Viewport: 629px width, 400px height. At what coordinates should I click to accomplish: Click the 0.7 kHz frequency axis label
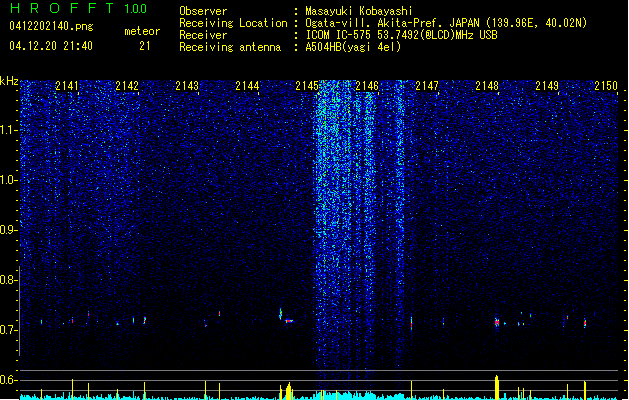click(x=8, y=330)
